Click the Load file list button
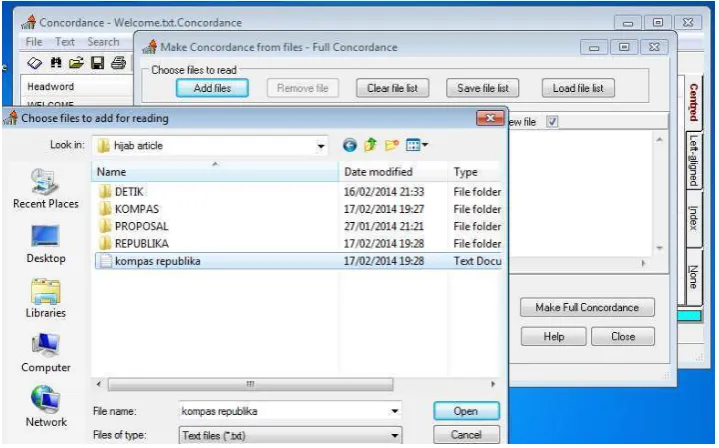 click(578, 88)
